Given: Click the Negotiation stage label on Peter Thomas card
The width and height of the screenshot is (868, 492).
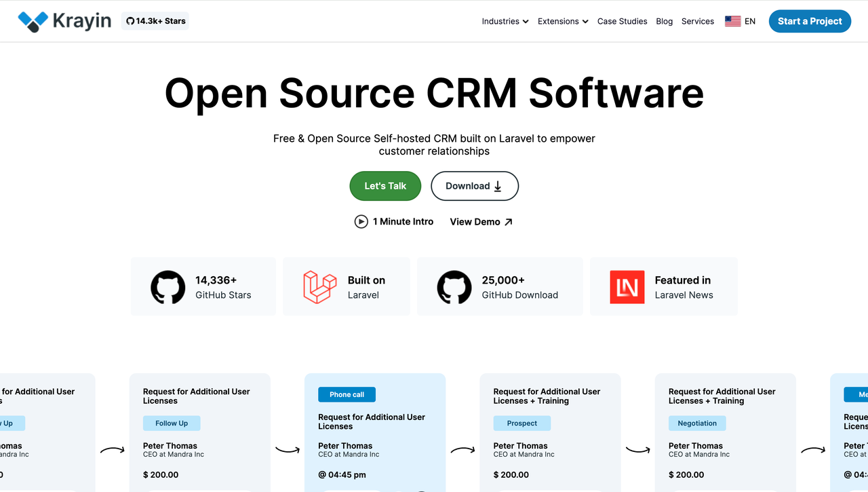Looking at the screenshot, I should [697, 423].
